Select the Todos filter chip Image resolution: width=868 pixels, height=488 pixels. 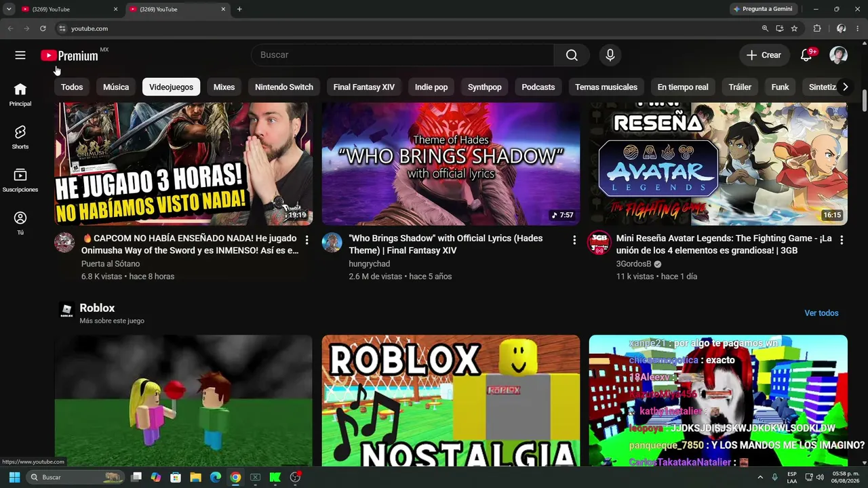tap(72, 87)
